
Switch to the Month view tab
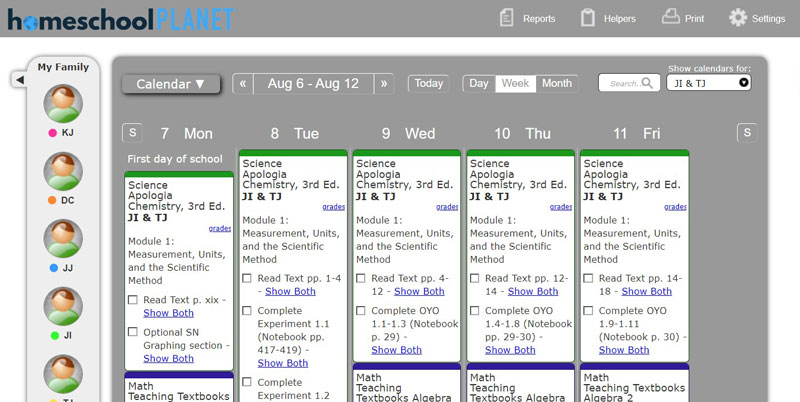coord(557,83)
